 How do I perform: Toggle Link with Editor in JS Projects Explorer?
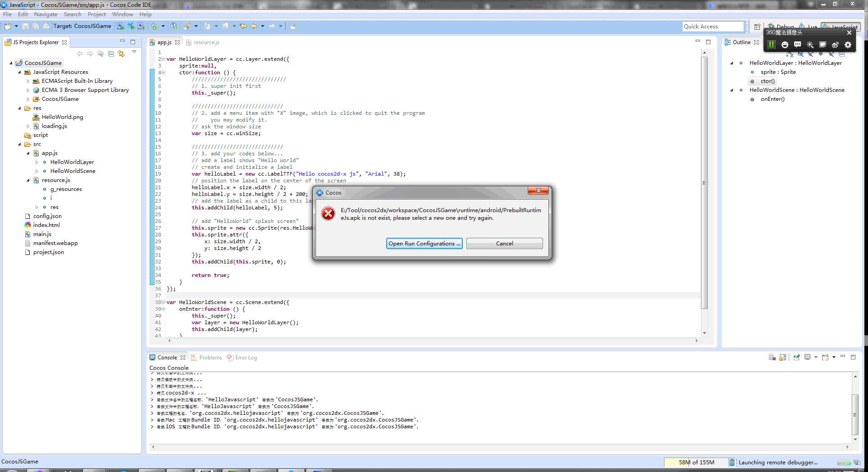pos(121,54)
